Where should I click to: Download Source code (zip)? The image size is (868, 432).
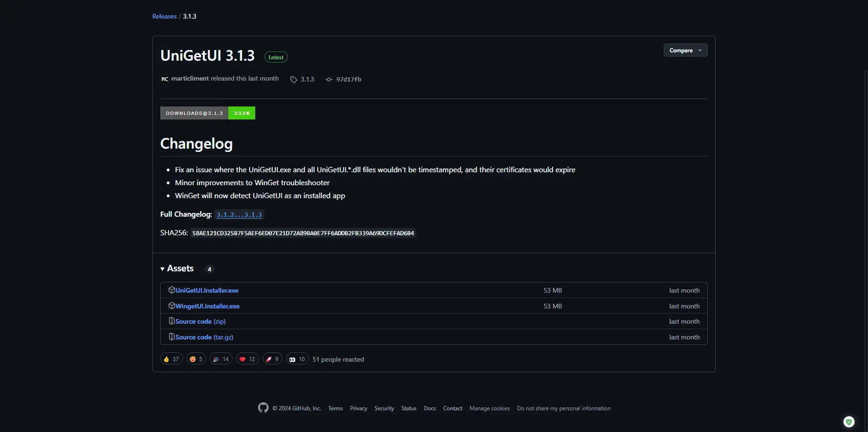[x=201, y=321]
